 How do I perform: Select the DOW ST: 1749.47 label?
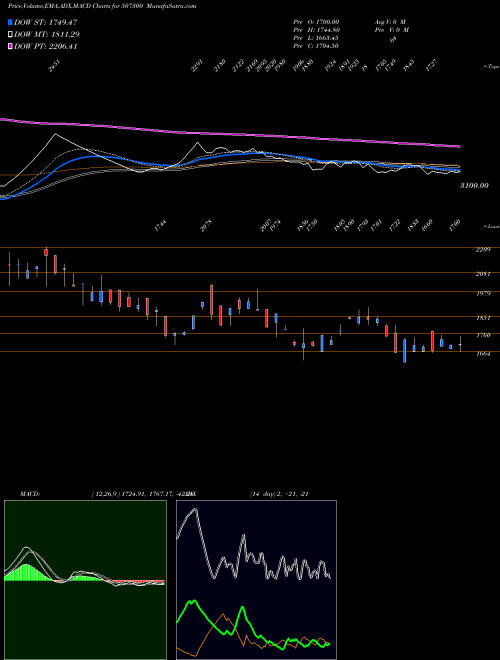(45, 22)
